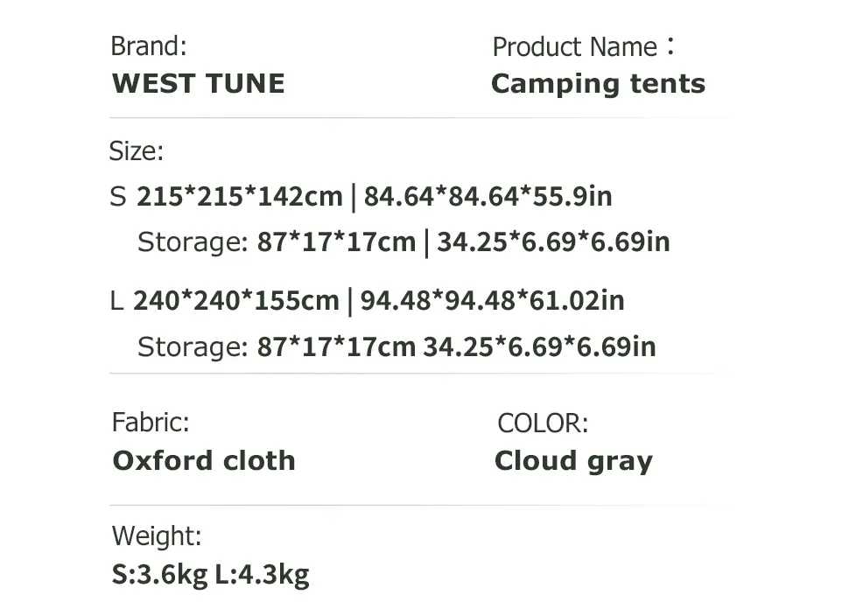This screenshot has height=616, width=849.
Task: Click the Weight label
Action: point(157,535)
